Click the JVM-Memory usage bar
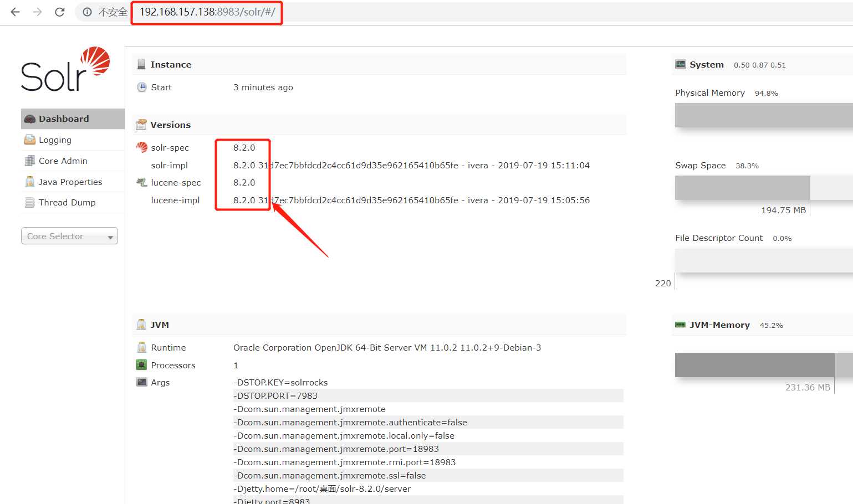Viewport: 853px width, 504px height. [x=764, y=365]
